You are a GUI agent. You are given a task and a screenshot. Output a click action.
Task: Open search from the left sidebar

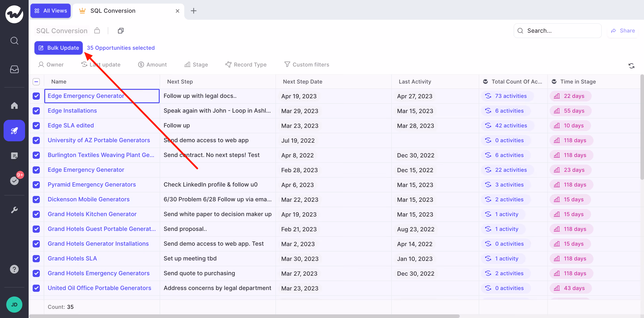pos(14,41)
